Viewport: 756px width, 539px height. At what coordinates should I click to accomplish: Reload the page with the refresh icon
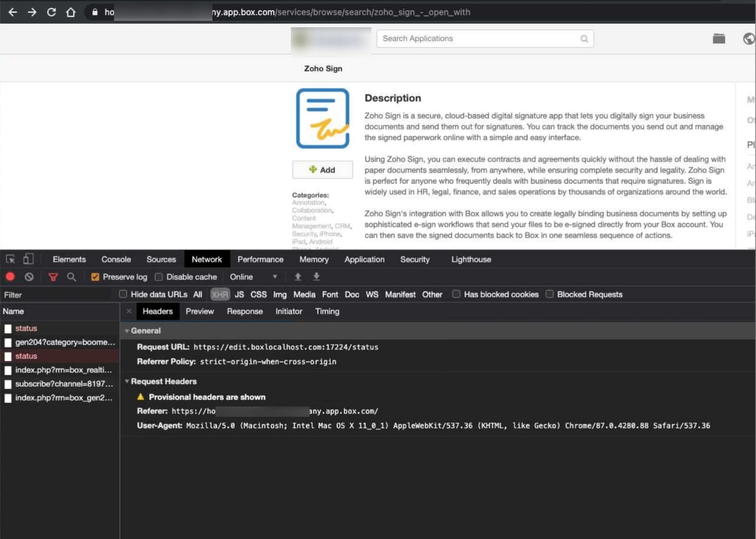pyautogui.click(x=51, y=12)
